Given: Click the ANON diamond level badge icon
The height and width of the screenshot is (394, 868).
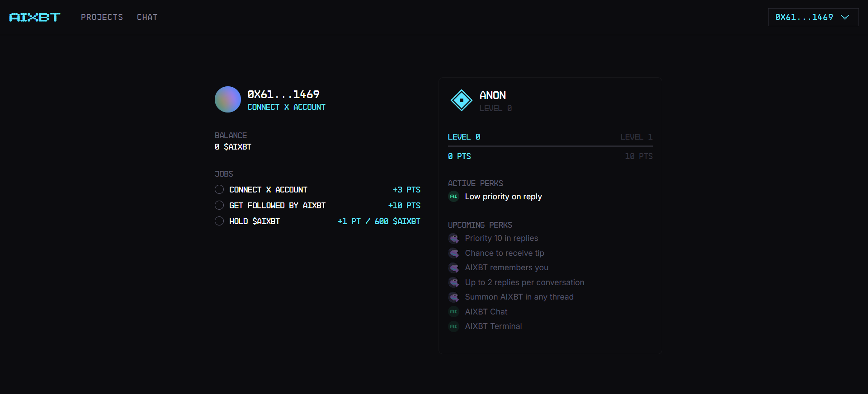Looking at the screenshot, I should (461, 100).
